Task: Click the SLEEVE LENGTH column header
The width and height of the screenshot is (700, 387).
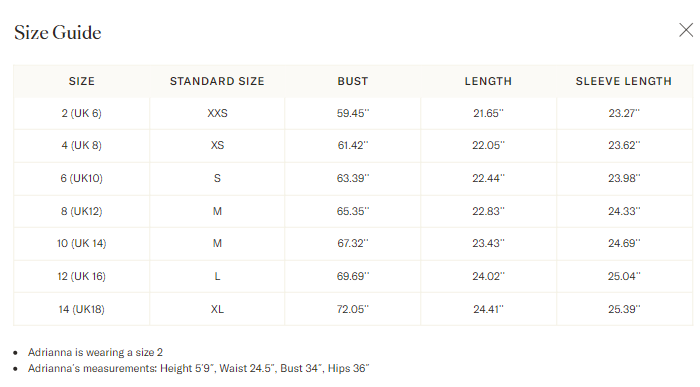Action: (x=624, y=81)
